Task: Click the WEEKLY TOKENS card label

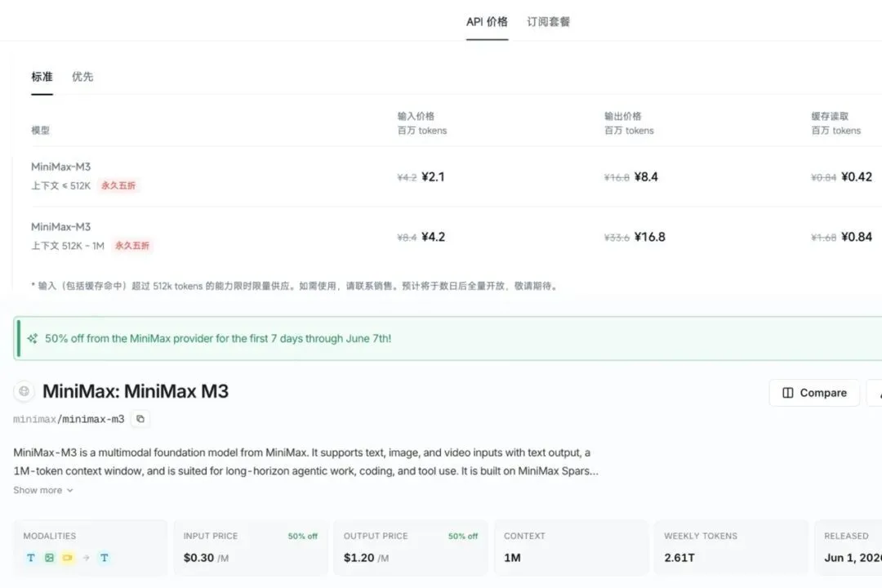Action: (x=701, y=537)
